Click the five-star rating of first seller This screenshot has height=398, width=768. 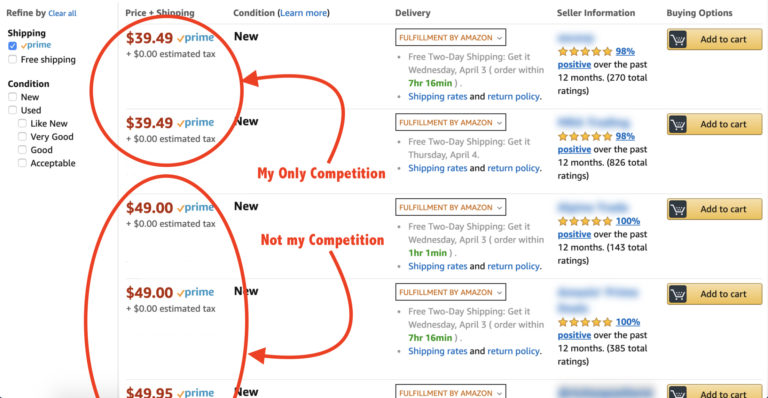pyautogui.click(x=585, y=51)
